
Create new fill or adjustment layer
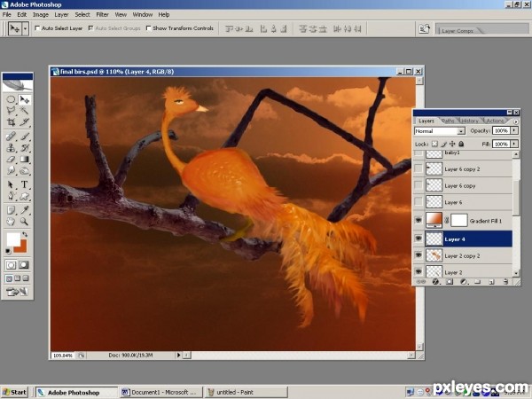point(464,282)
